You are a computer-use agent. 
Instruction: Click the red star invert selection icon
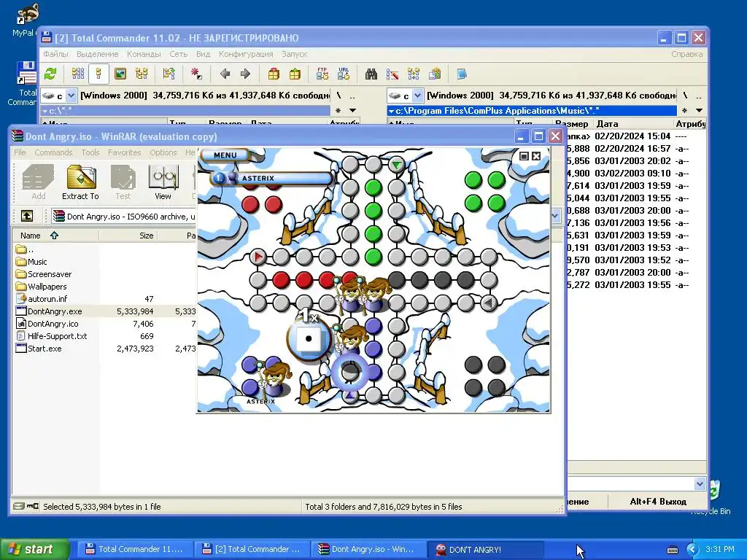click(x=196, y=74)
